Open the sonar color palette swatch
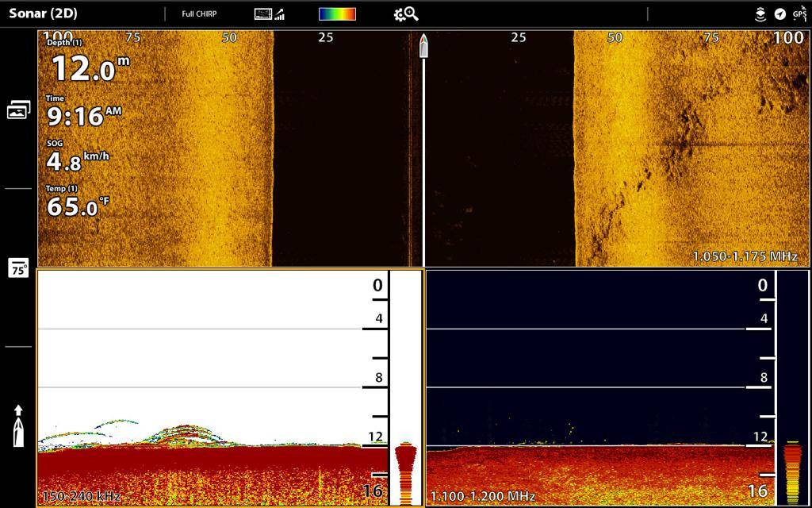812x508 pixels. click(x=337, y=14)
